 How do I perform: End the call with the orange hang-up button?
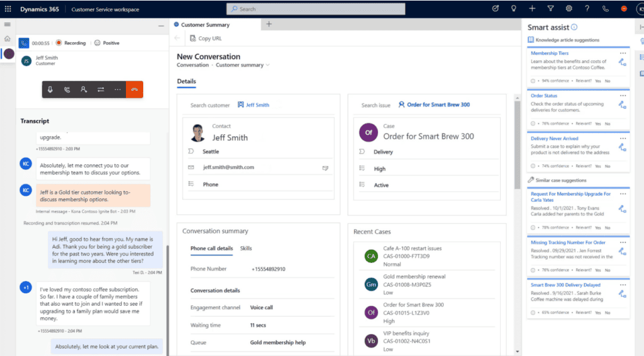coord(134,90)
